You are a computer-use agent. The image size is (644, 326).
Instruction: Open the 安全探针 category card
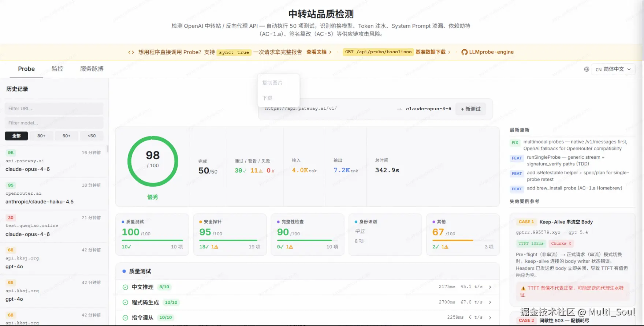230,235
